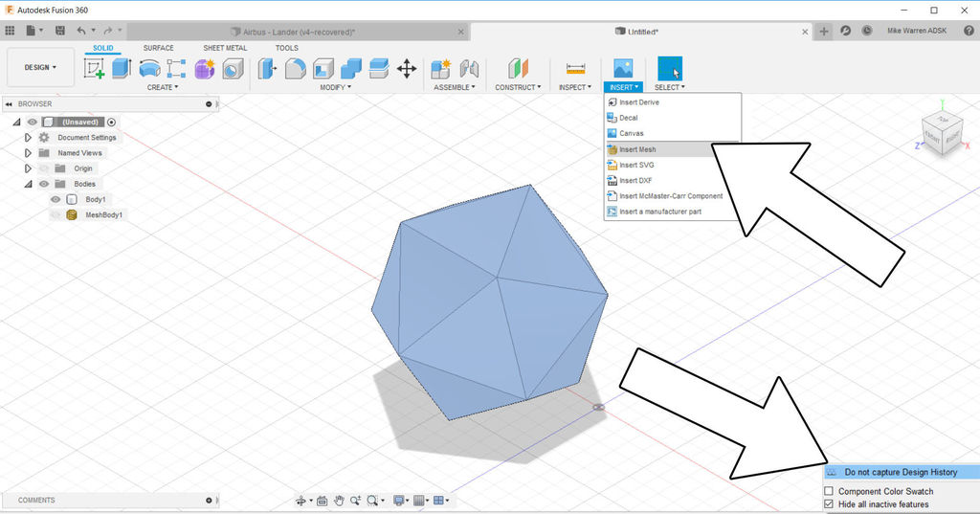
Task: Hide Body1 with its eye icon
Action: 56,199
